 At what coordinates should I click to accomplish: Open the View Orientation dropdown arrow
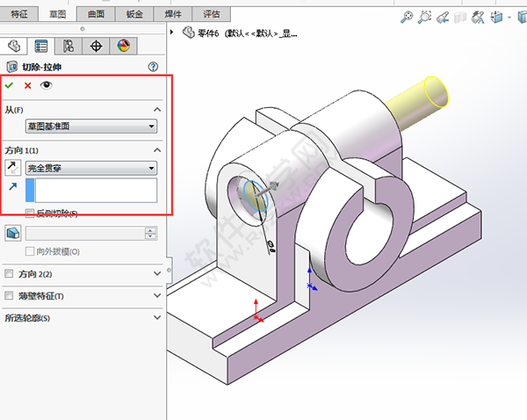[x=509, y=17]
